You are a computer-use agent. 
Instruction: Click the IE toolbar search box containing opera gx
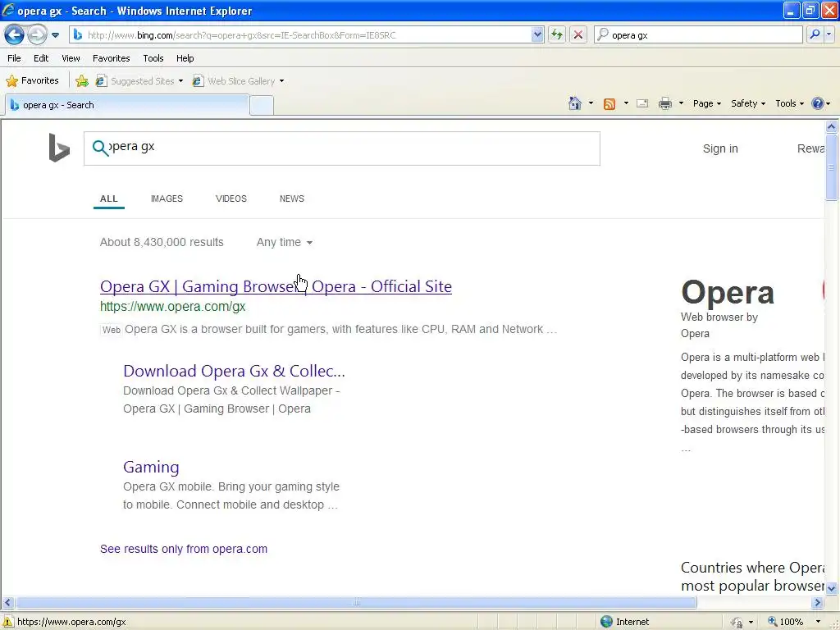(699, 35)
